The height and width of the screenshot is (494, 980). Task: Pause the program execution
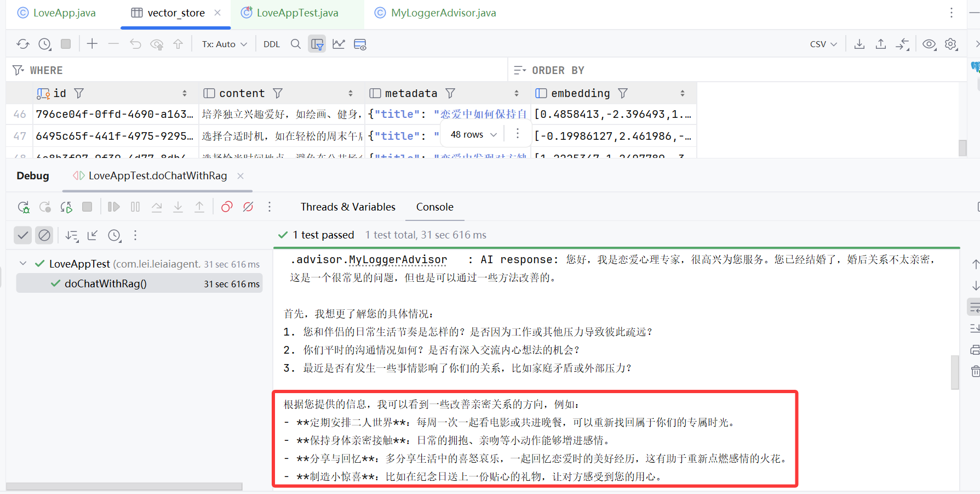(x=135, y=207)
